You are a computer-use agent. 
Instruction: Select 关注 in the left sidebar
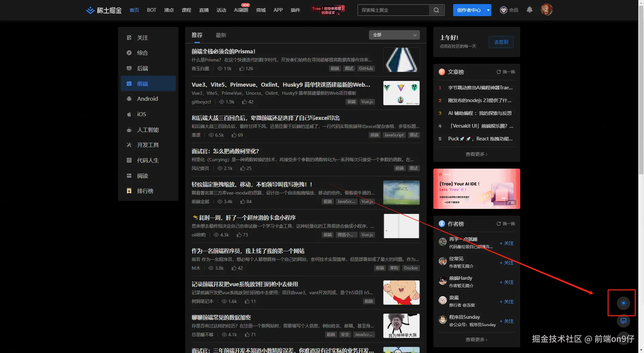point(148,38)
